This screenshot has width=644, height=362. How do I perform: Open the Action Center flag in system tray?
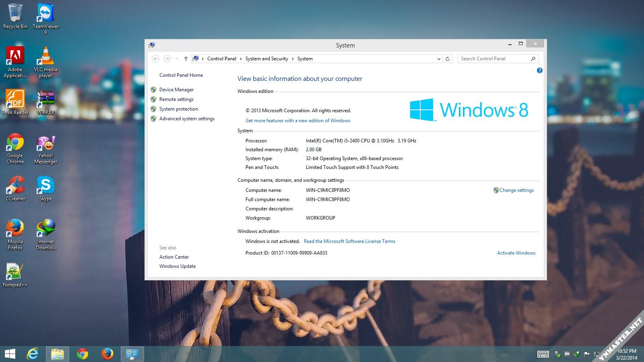pos(586,354)
